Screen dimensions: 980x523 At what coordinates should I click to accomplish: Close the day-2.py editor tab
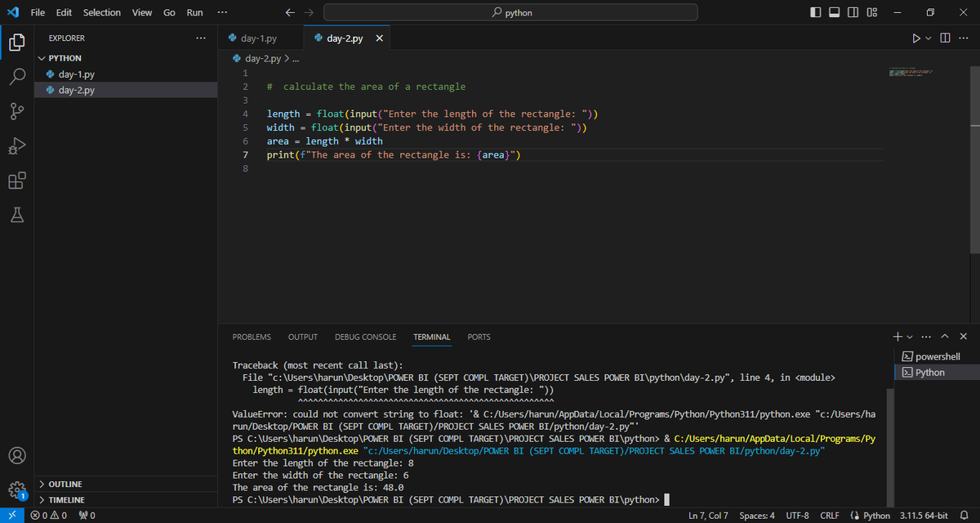click(379, 38)
